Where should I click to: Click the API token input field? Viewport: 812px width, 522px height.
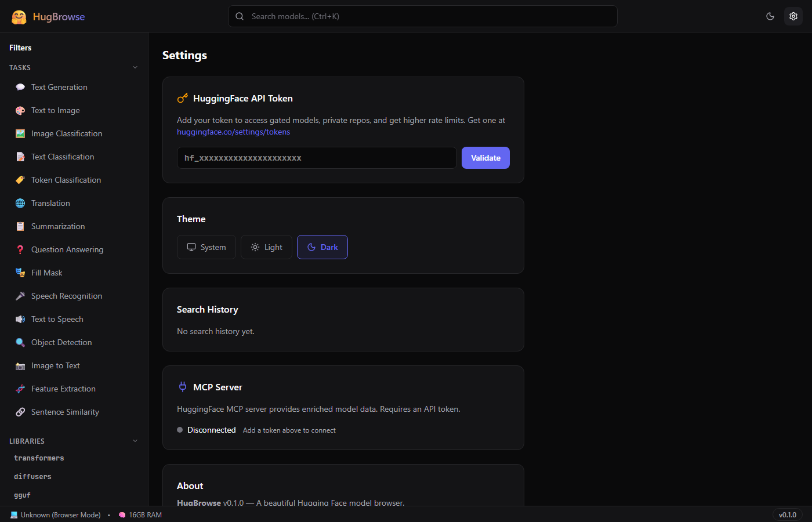click(x=316, y=158)
